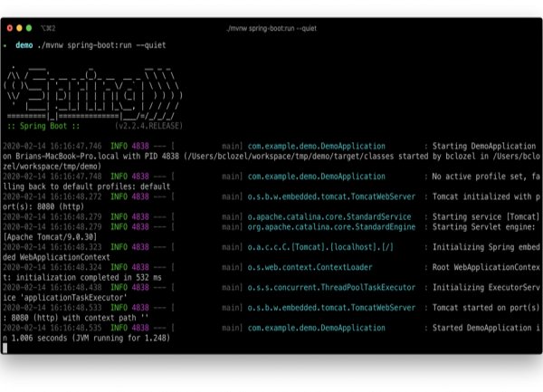The height and width of the screenshot is (392, 543).
Task: Click timestamp '2020-02-14 16:16:48.324'
Action: (x=52, y=267)
